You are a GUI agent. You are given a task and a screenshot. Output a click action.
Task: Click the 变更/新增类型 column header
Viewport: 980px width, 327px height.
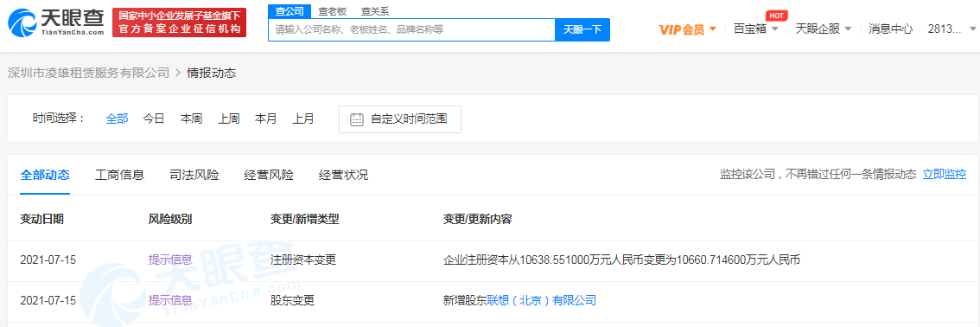click(x=304, y=219)
